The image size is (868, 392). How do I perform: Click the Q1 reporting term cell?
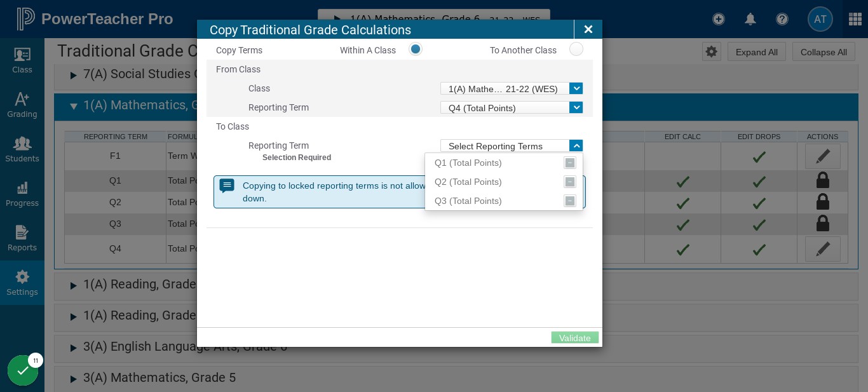(115, 180)
